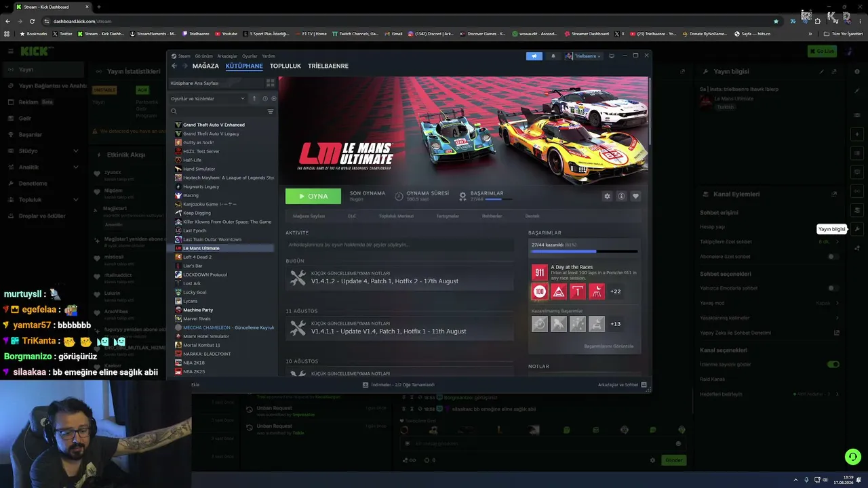Click the green OYNA play button
Screen dimensions: 868x488
coord(313,196)
